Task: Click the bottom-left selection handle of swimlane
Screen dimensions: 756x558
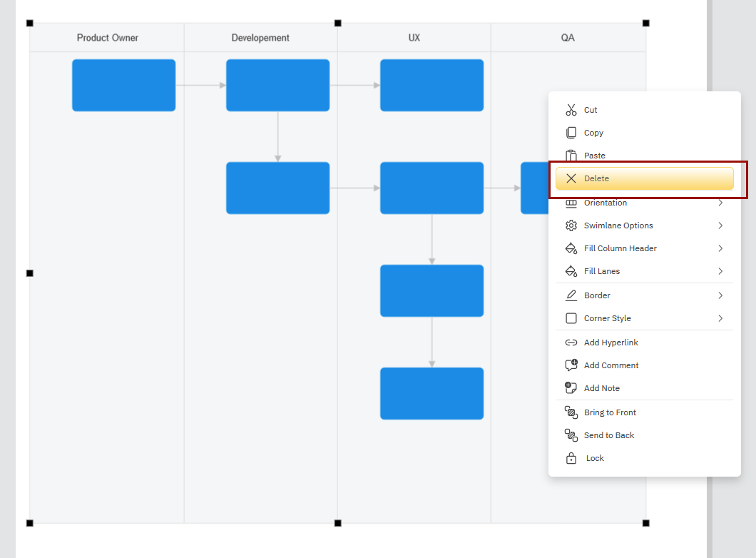Action: point(30,523)
